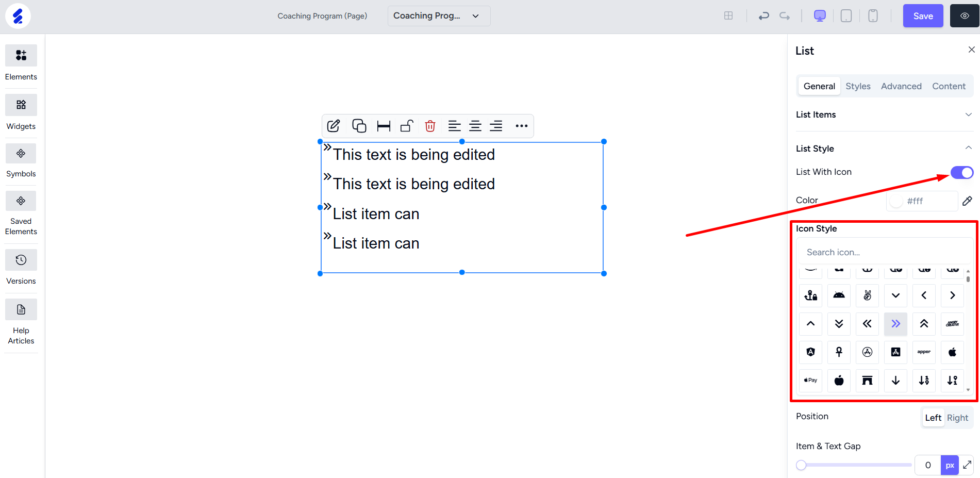
Task: Center align the list text
Action: [x=475, y=126]
